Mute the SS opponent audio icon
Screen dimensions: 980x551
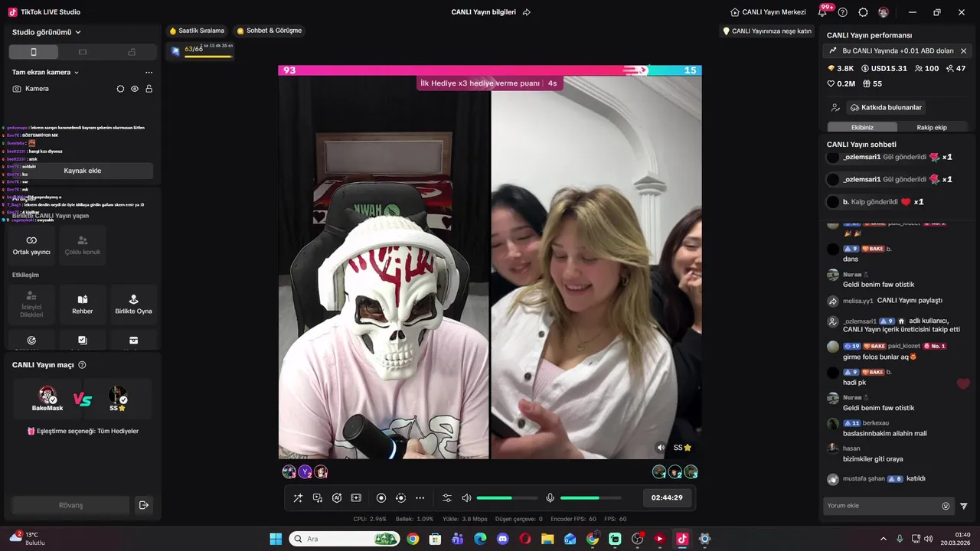point(661,448)
